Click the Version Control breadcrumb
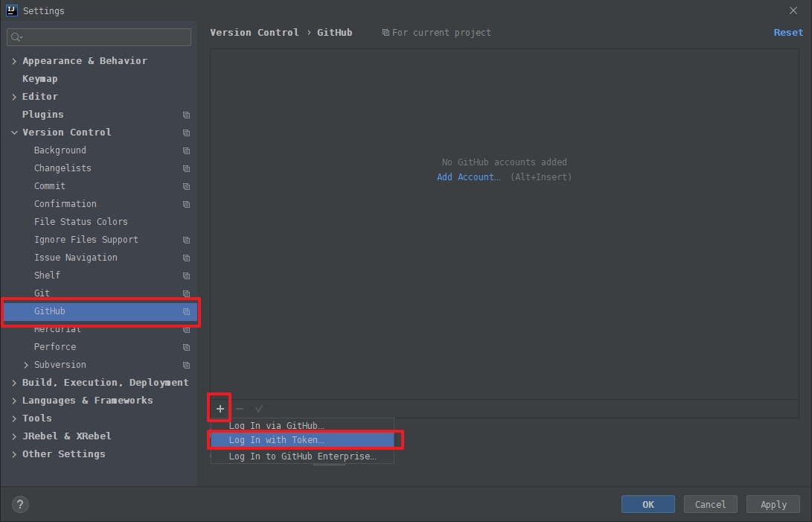 [255, 32]
